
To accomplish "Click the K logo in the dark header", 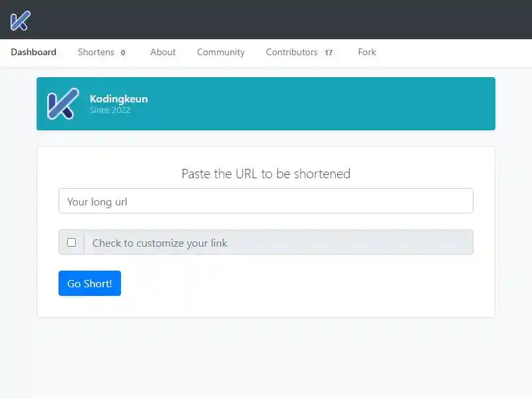I will point(21,21).
